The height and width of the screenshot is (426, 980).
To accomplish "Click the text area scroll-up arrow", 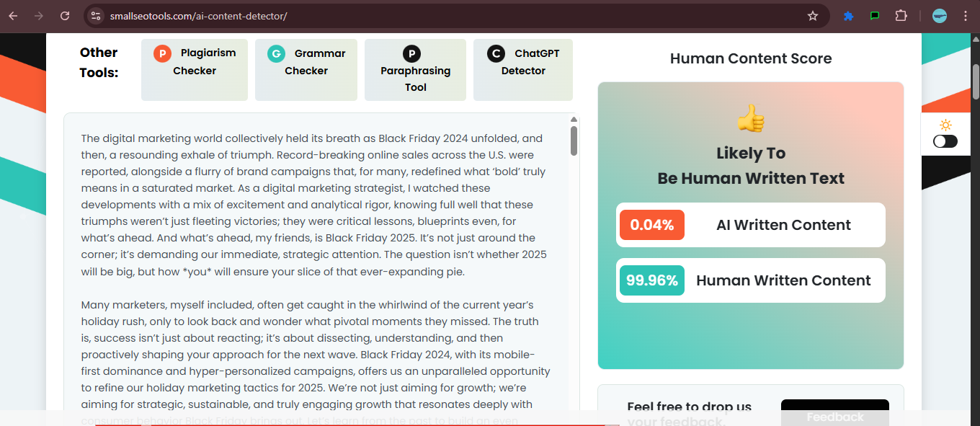I will pos(574,120).
